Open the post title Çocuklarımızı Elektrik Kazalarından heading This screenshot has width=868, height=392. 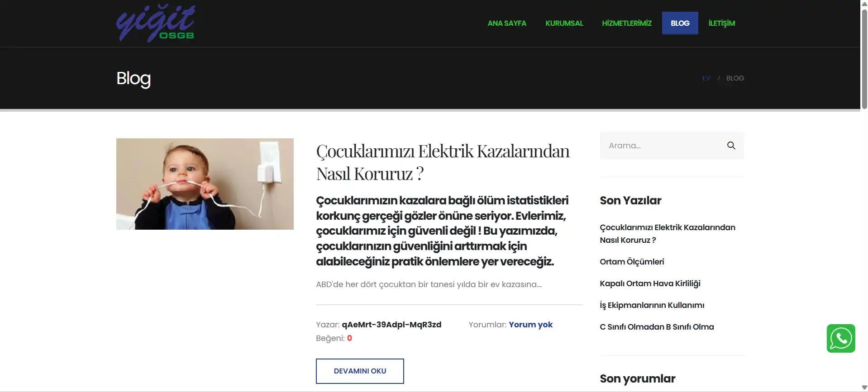tap(442, 162)
